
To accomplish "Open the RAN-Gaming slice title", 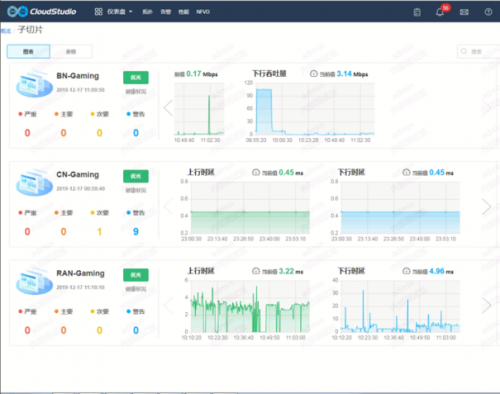I will (x=80, y=273).
